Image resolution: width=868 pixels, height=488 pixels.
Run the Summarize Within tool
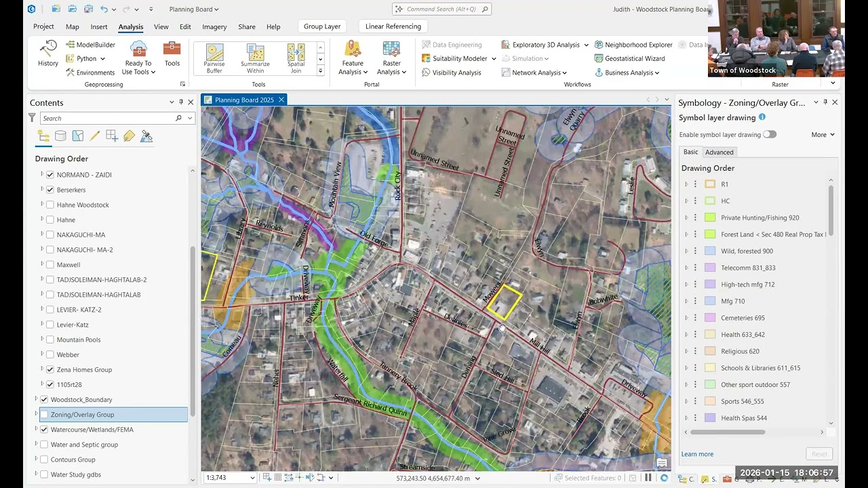(255, 59)
